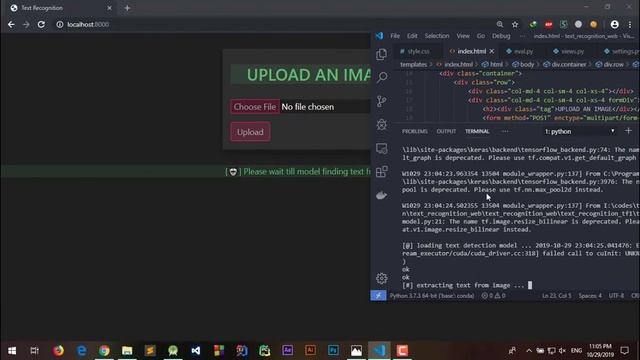Open Remote Explorer in activity bar
The image size is (640, 360).
point(382,149)
